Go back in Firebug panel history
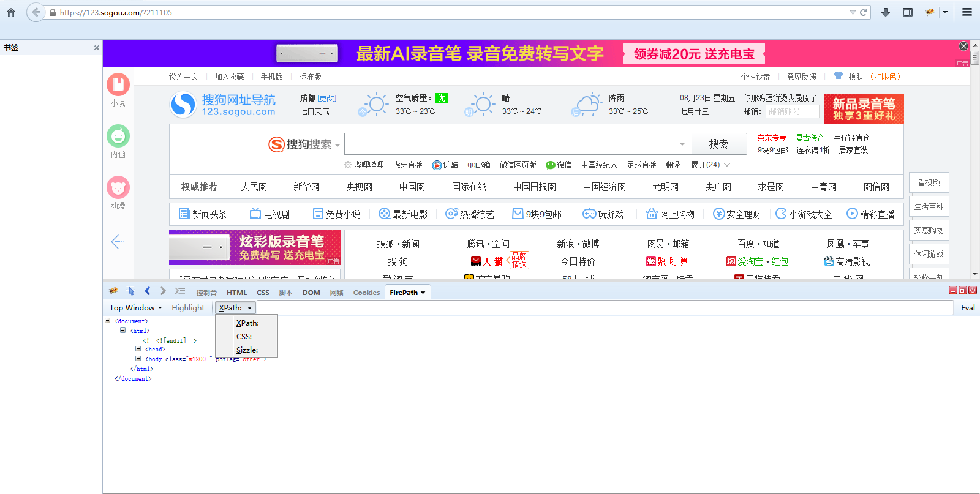The width and height of the screenshot is (980, 494). coord(147,291)
